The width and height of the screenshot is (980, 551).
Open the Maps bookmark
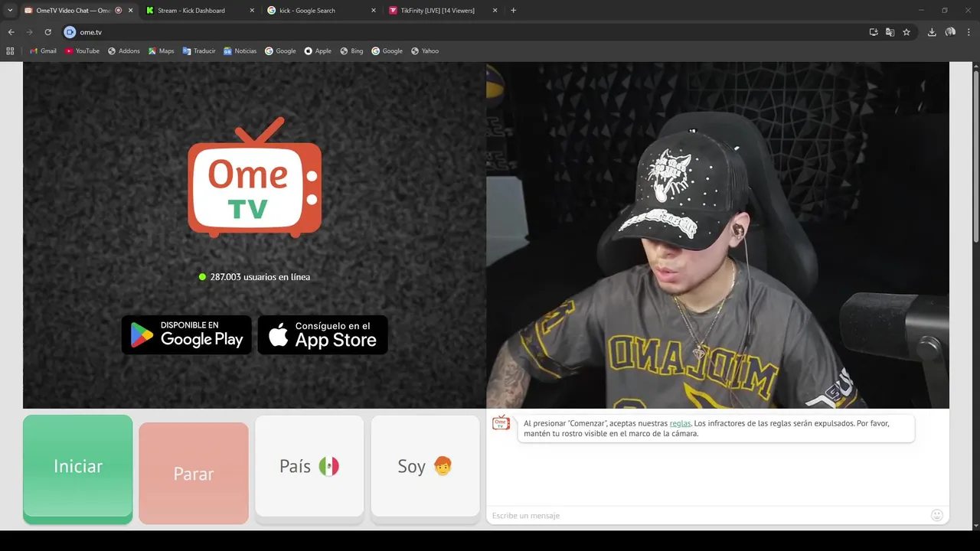162,51
